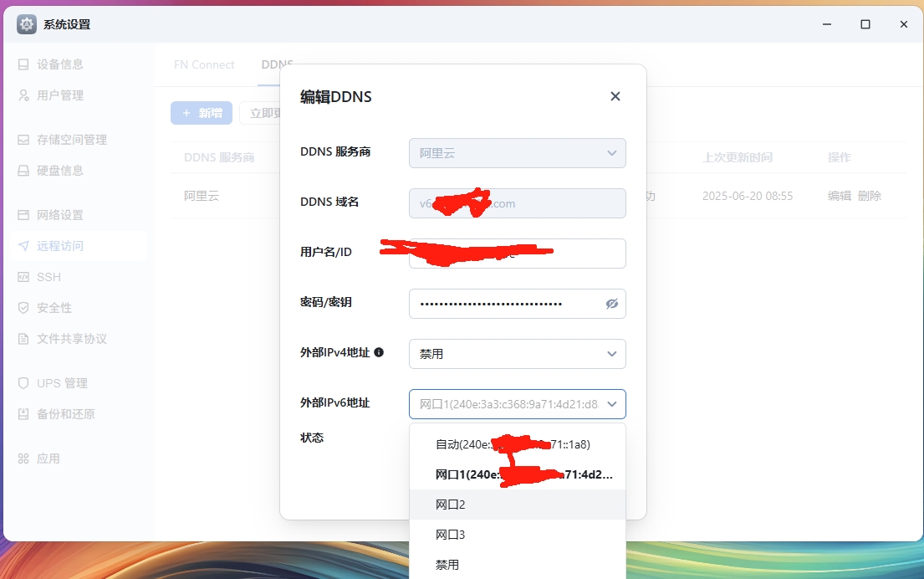Click the 应用 grid icon

click(23, 459)
